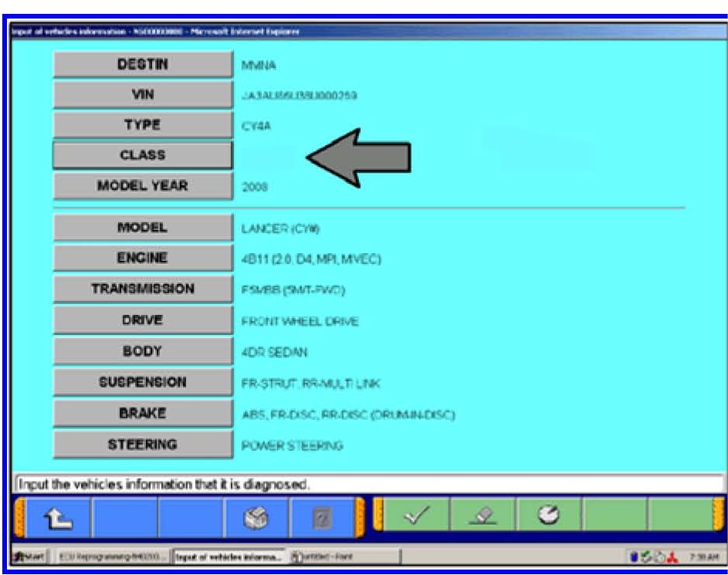Switch to ECU Reprogramming taskbar window
This screenshot has width=728, height=575.
click(x=110, y=556)
